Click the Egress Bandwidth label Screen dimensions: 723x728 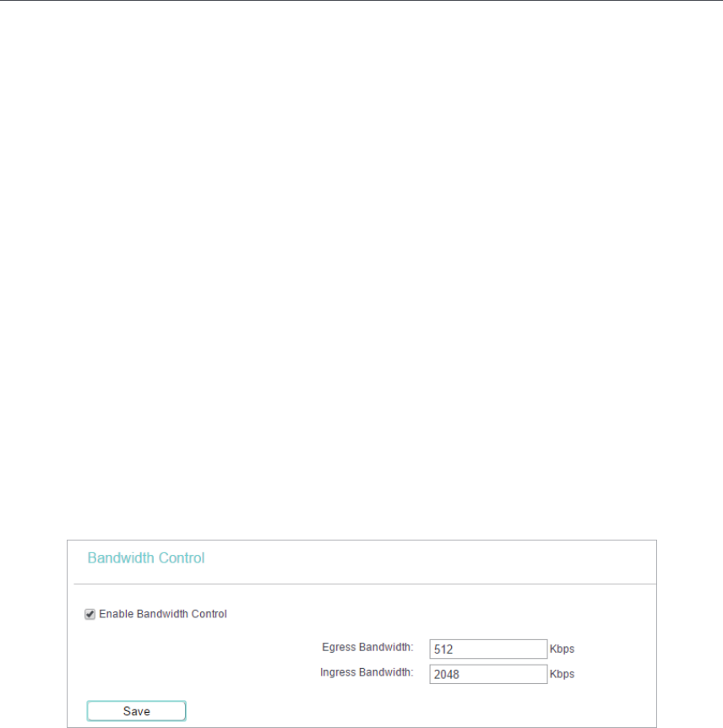tap(367, 647)
